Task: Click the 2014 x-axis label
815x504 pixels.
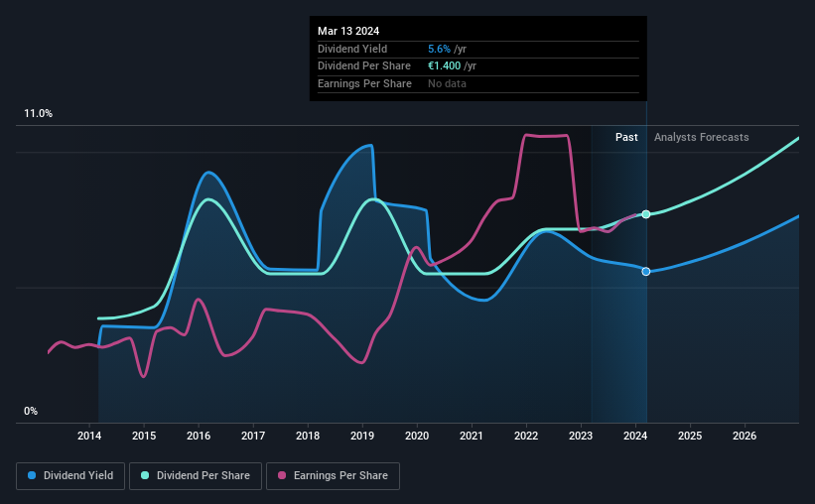Action: click(x=89, y=436)
